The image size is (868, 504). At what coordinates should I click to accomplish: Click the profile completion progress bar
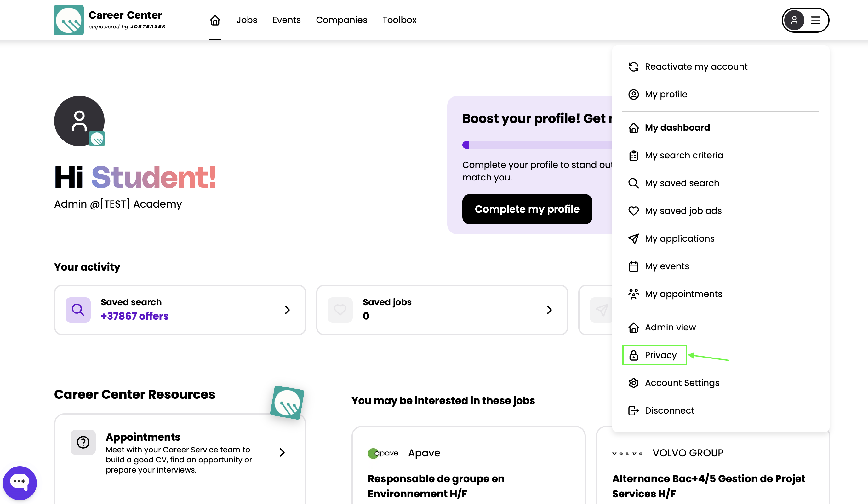pyautogui.click(x=537, y=145)
